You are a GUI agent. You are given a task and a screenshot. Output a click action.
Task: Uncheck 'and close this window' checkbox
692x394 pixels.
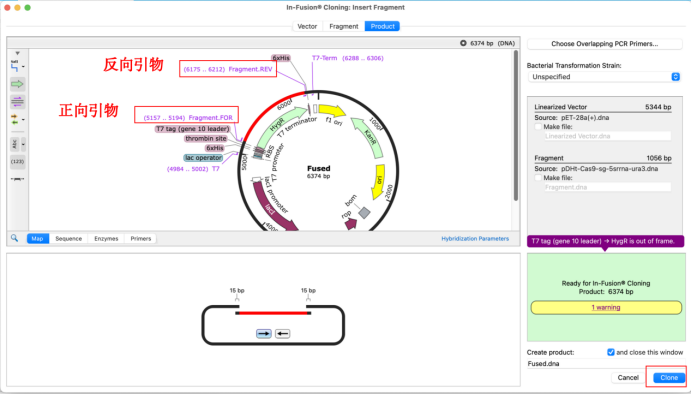[610, 352]
